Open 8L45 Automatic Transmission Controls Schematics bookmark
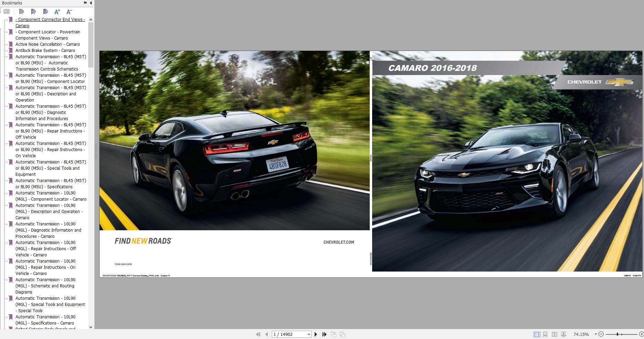This screenshot has width=644, height=339. click(51, 63)
